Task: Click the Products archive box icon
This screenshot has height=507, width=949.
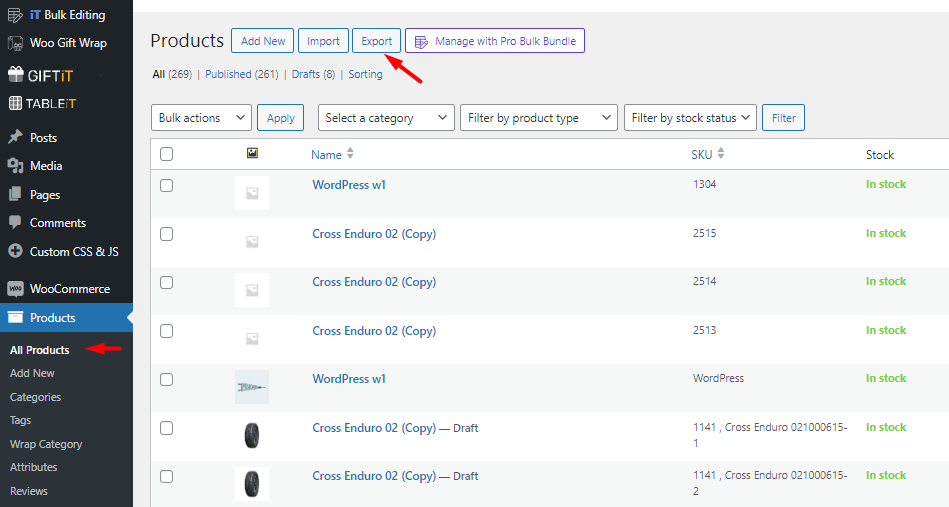Action: pos(15,317)
